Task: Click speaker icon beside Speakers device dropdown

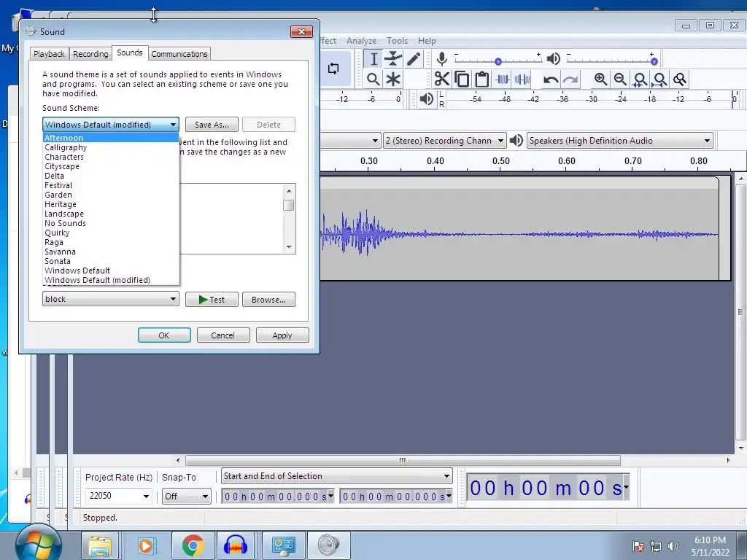Action: (516, 141)
